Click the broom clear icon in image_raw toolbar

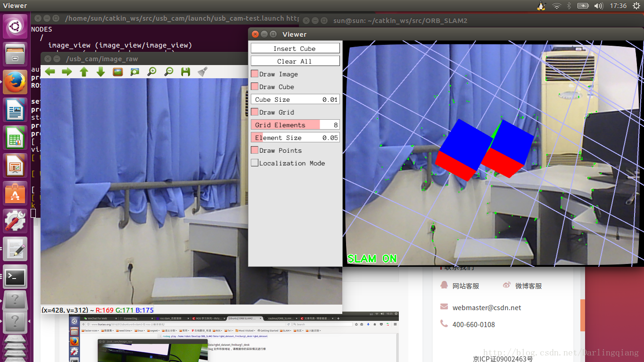(203, 72)
